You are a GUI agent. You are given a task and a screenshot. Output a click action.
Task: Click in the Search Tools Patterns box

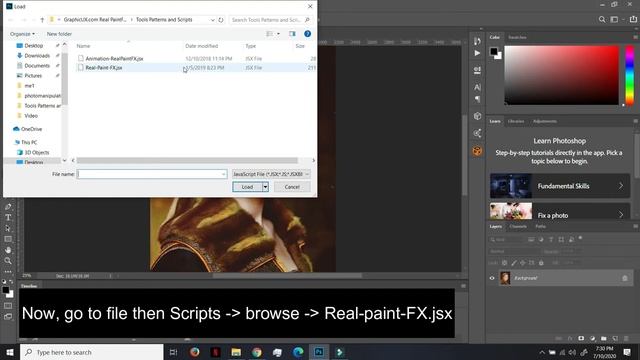click(x=269, y=20)
